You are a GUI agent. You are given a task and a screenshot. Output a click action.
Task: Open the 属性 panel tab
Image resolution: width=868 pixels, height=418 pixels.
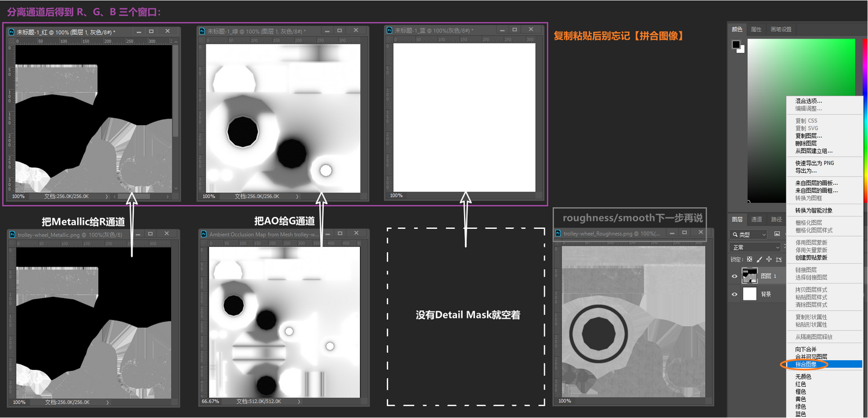click(x=756, y=29)
